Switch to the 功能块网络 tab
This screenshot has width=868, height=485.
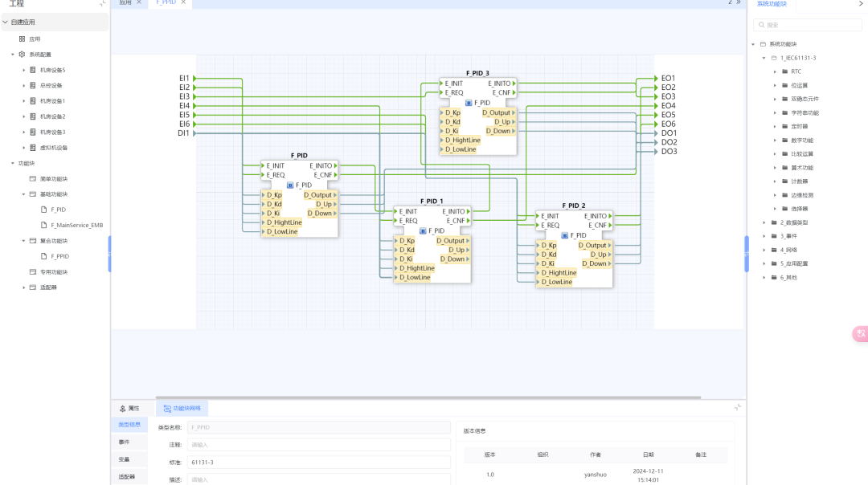(182, 409)
